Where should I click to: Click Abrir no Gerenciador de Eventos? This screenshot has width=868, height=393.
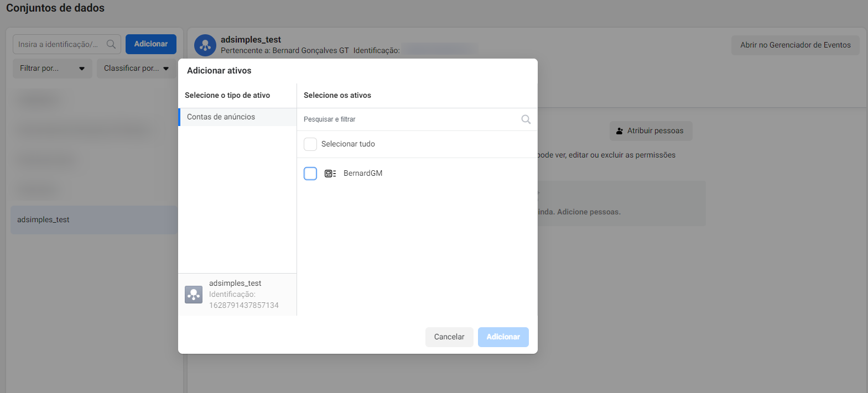(x=796, y=45)
